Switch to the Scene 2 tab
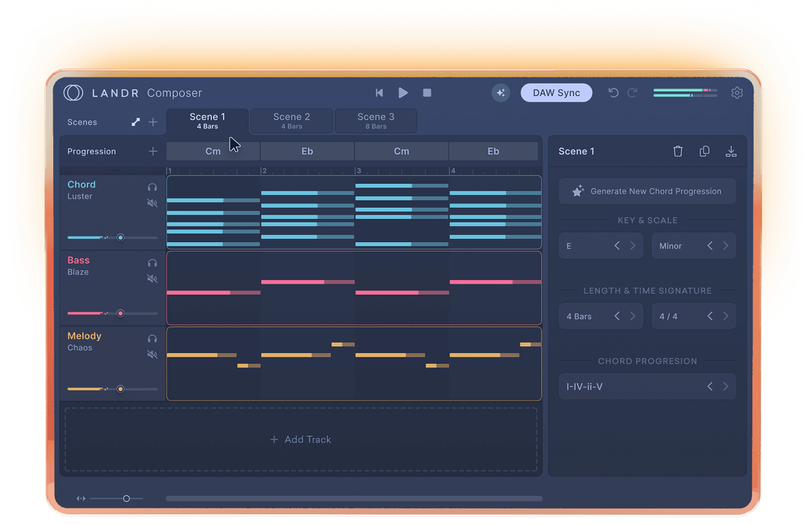Image resolution: width=812 pixels, height=525 pixels. pos(291,121)
